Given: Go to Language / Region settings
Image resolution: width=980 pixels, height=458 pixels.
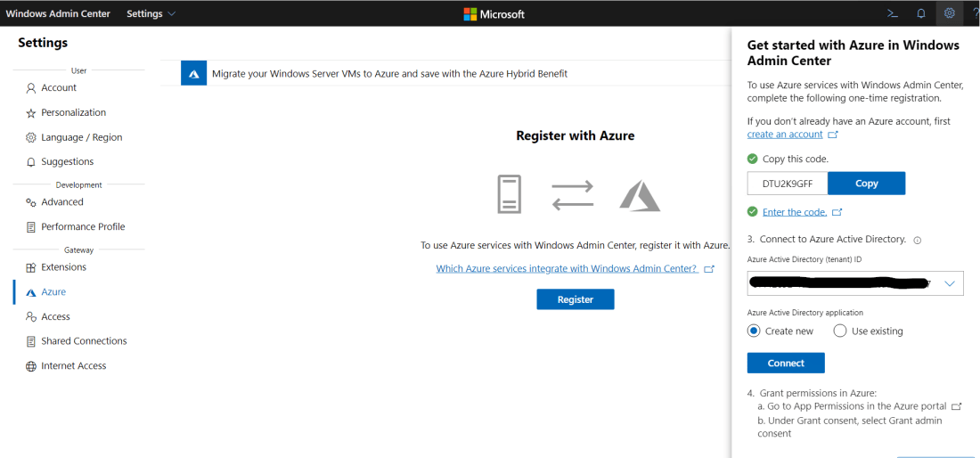Looking at the screenshot, I should coord(81,137).
